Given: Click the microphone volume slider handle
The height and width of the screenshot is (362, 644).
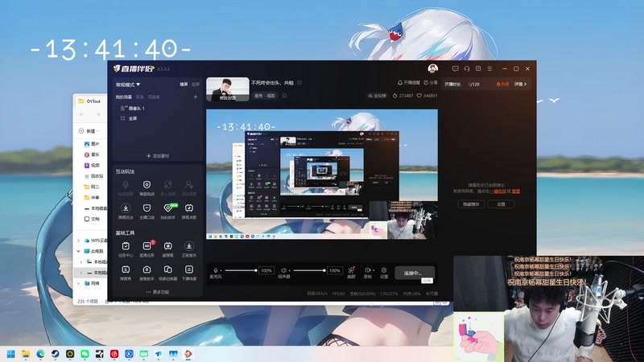Looking at the screenshot, I should (256, 270).
